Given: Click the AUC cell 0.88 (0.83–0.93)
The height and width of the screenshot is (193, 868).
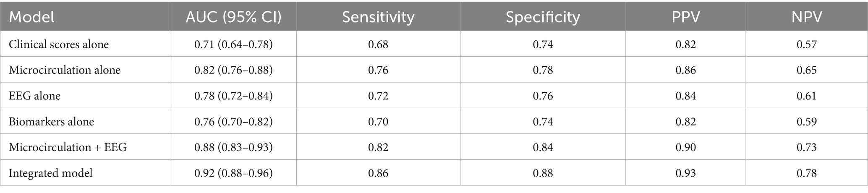Looking at the screenshot, I should coord(233,147).
